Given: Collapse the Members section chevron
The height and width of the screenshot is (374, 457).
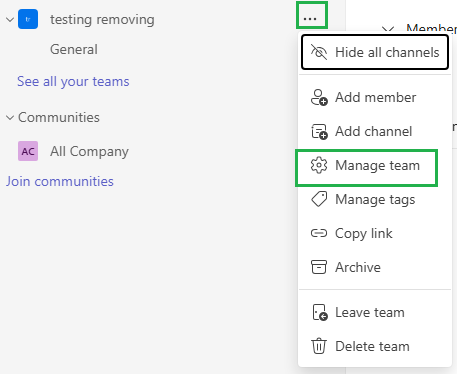Looking at the screenshot, I should tap(388, 29).
